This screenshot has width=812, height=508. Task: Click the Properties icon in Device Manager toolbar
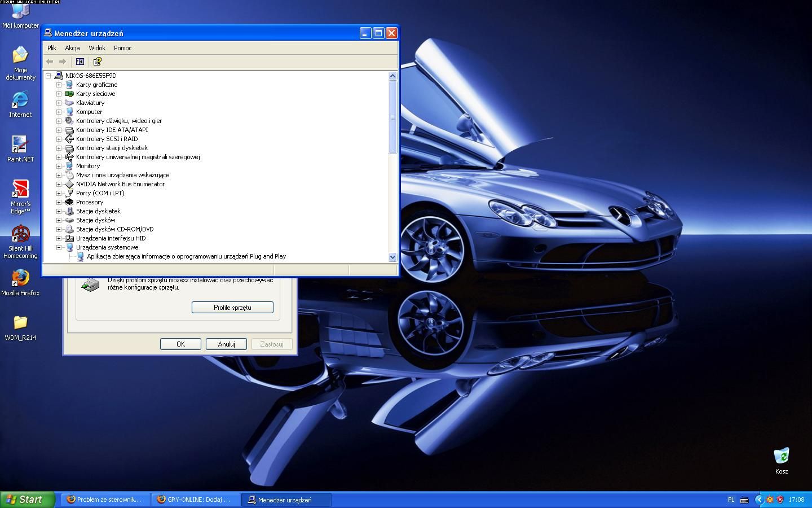tap(80, 62)
